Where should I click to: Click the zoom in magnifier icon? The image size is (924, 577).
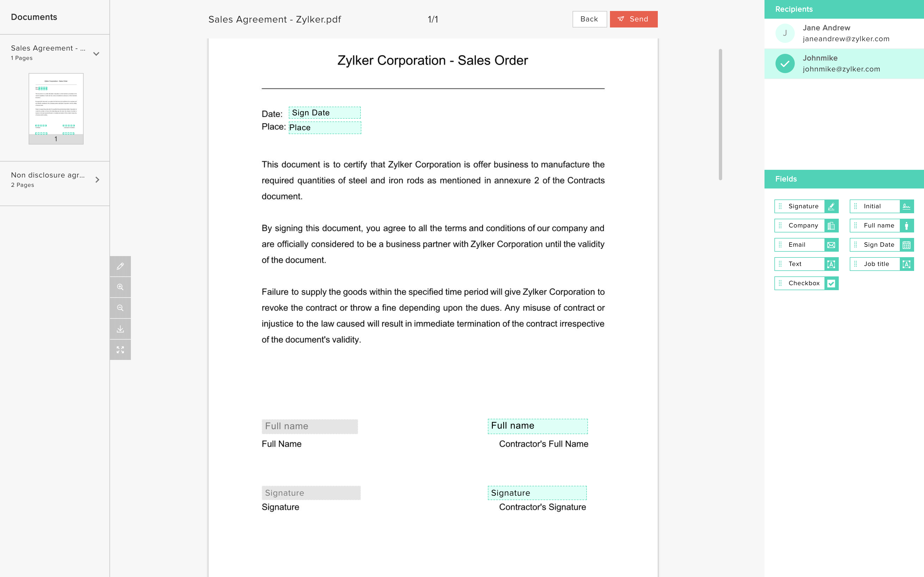pyautogui.click(x=120, y=287)
